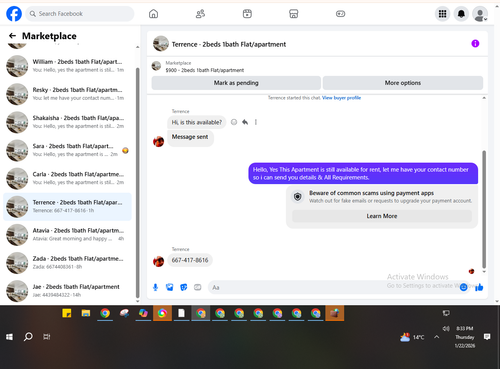This screenshot has height=369, width=500.
Task: Open William's apartment chat
Action: (x=67, y=66)
